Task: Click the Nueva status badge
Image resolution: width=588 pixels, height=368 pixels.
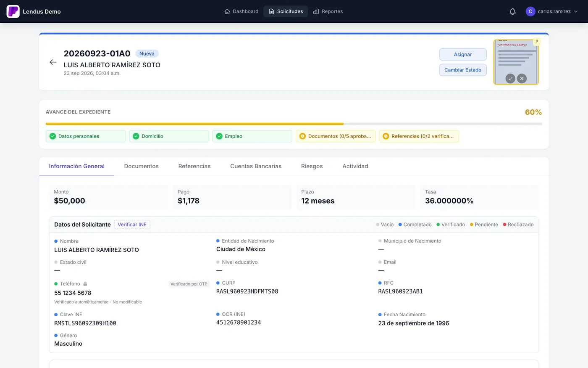Action: (x=147, y=53)
